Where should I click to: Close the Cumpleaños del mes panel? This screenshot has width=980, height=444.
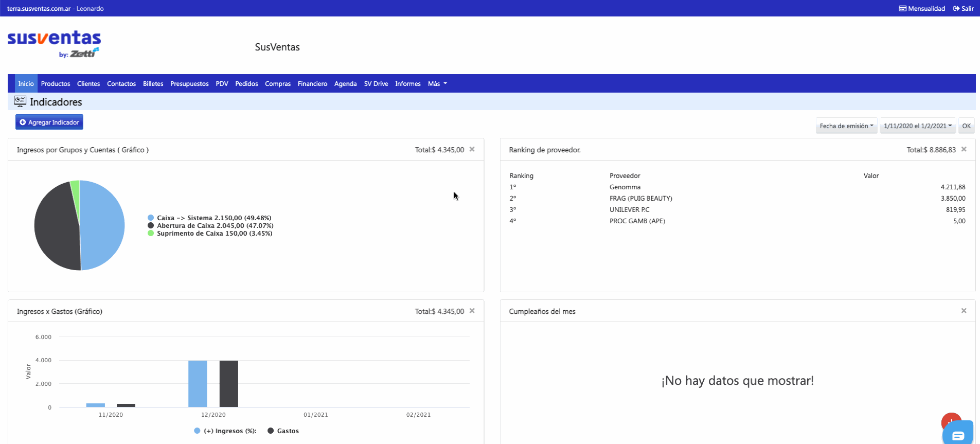click(x=964, y=311)
